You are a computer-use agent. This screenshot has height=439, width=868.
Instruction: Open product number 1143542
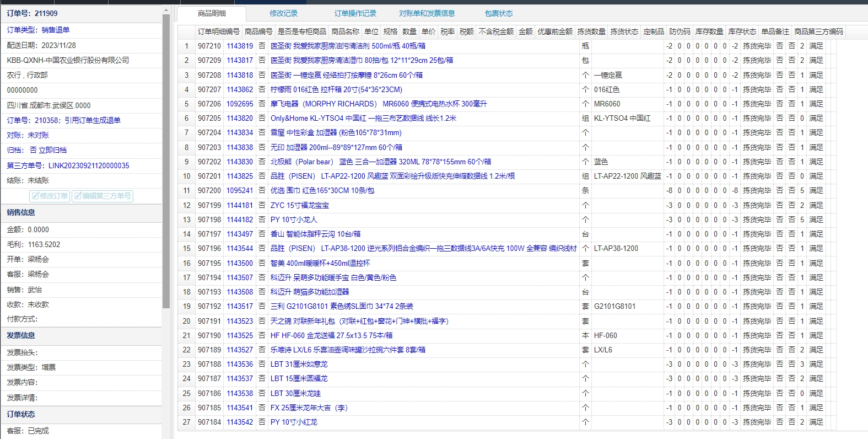click(x=240, y=422)
